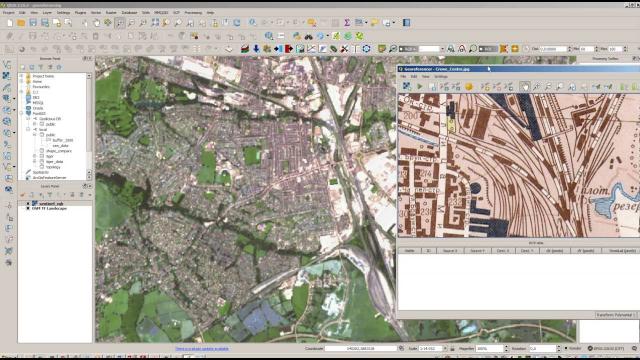
Task: Click the Save Project icon
Action: (33, 23)
